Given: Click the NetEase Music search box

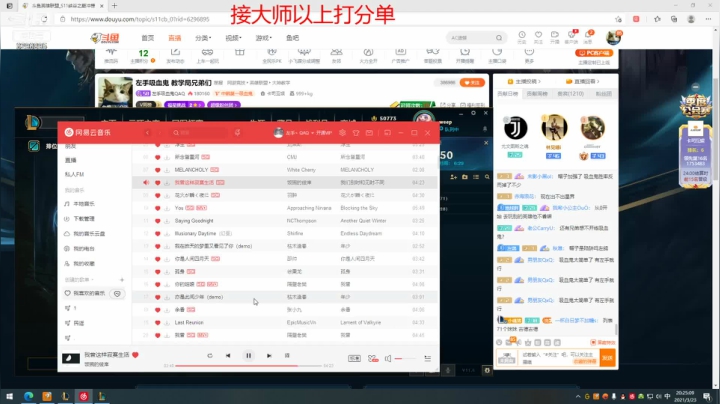Looking at the screenshot, I should 198,133.
